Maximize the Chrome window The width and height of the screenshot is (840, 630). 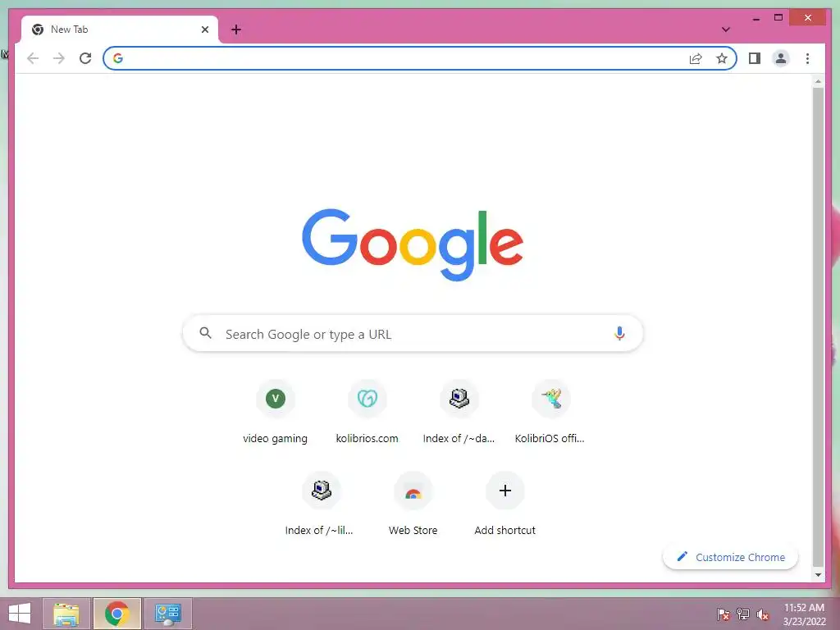point(778,18)
